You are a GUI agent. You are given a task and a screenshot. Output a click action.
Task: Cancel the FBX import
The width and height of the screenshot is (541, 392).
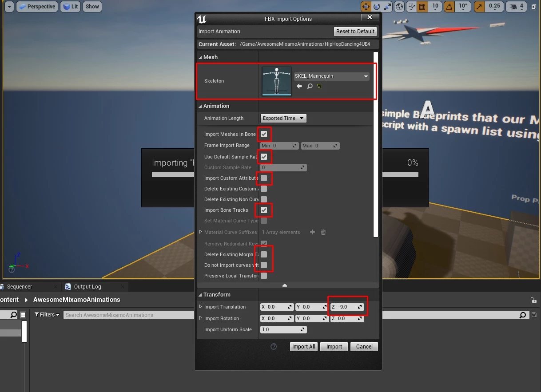pos(364,347)
